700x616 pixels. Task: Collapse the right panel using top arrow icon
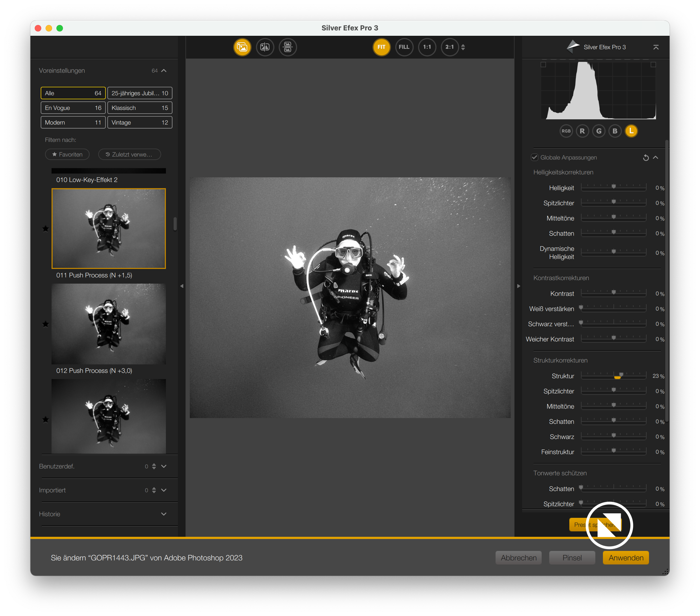[x=656, y=47]
